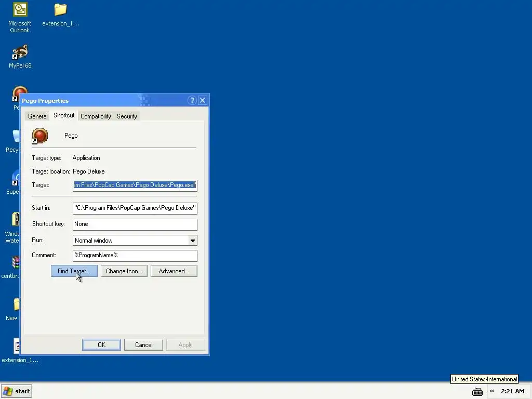Expand hidden tray icons with the chevron
Screen dimensions: 532x399
(x=492, y=391)
